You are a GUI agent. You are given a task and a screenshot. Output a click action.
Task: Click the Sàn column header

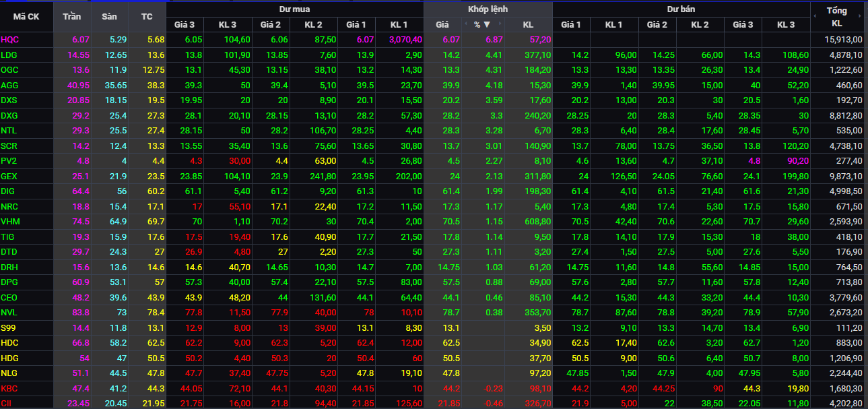109,17
